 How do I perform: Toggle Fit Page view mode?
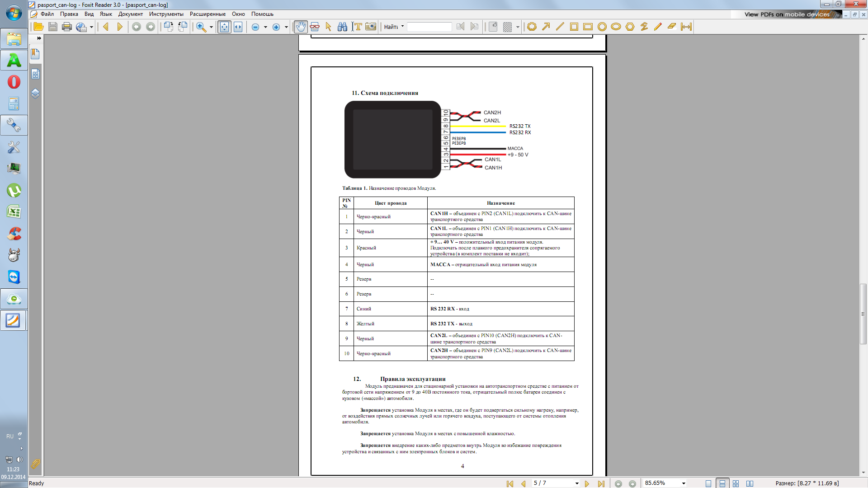[224, 27]
